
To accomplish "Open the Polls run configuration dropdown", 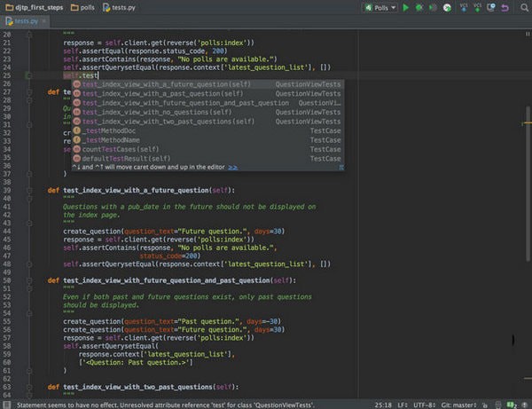I will [379, 7].
